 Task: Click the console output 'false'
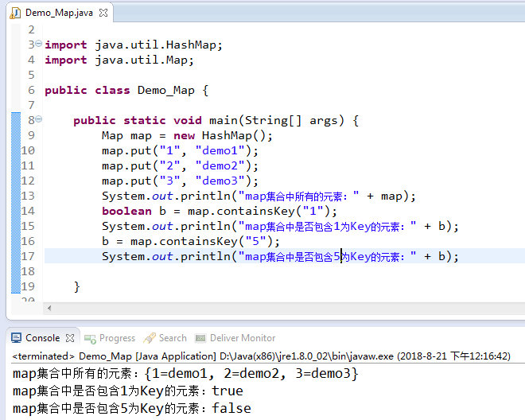click(x=231, y=408)
